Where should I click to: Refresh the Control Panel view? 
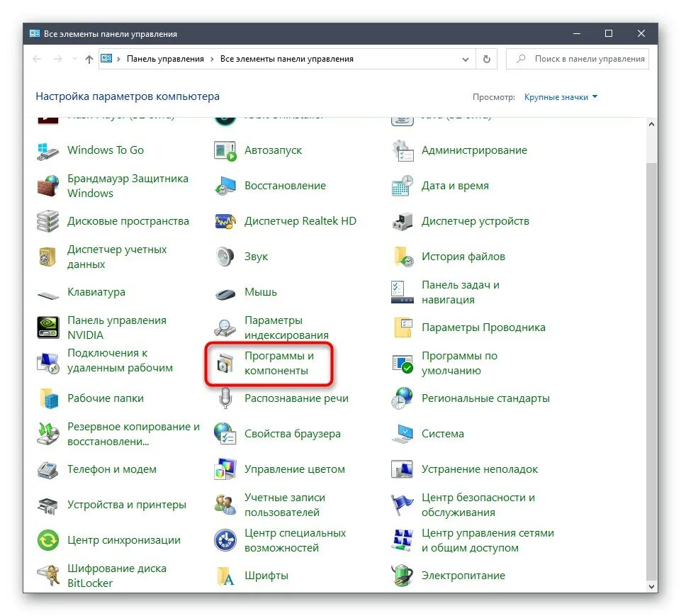click(487, 59)
